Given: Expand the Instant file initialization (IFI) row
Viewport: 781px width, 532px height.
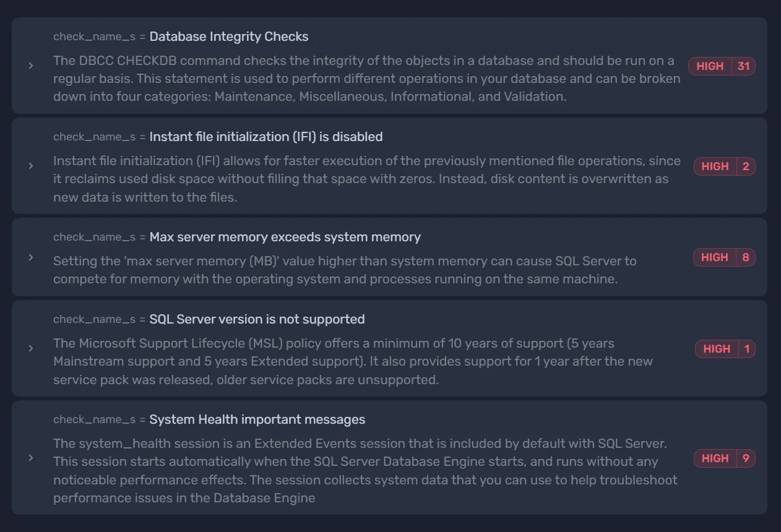Looking at the screenshot, I should click(x=31, y=166).
